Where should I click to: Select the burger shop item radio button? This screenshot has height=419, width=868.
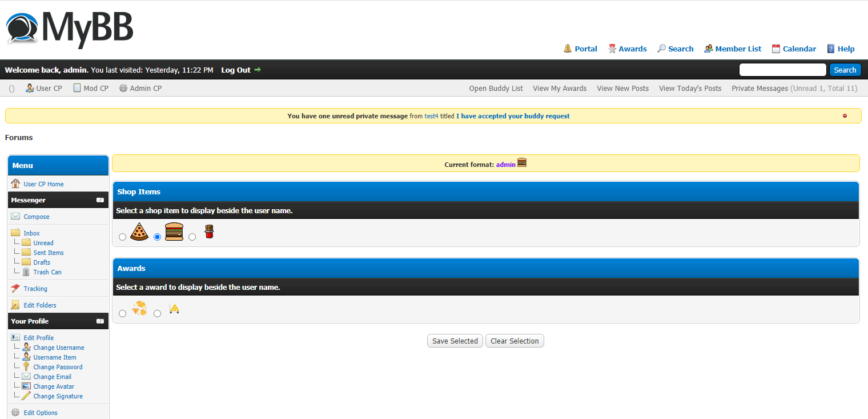[x=158, y=237]
